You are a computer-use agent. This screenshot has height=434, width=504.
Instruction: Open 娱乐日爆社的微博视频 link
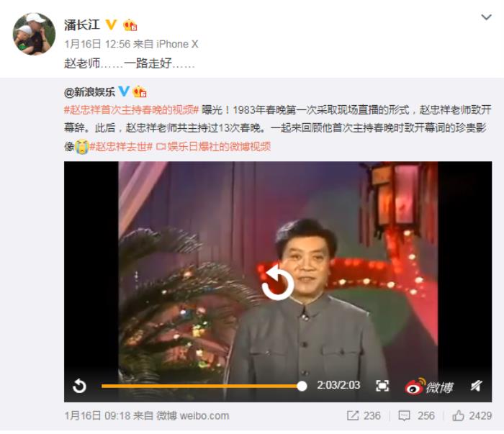coord(213,147)
